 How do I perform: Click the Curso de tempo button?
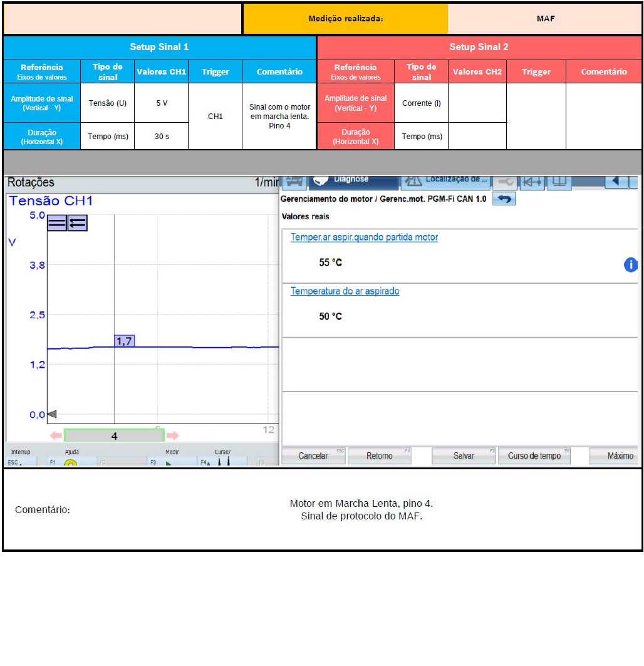point(534,456)
